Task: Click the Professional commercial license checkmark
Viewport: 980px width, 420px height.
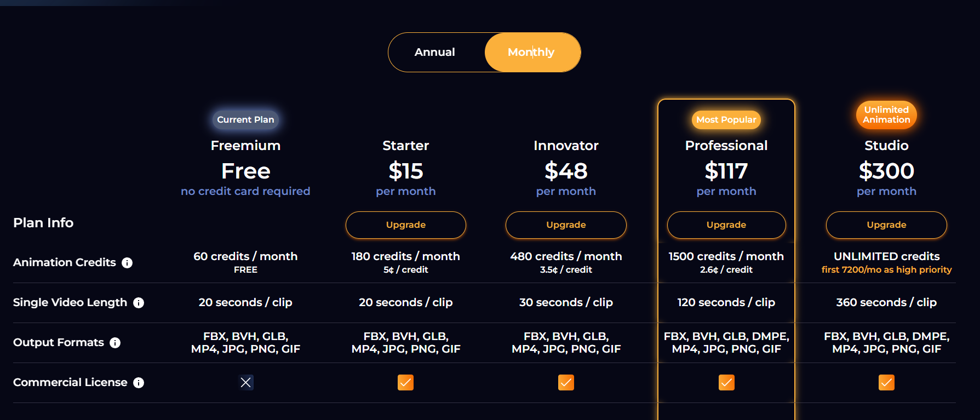Action: click(x=726, y=382)
